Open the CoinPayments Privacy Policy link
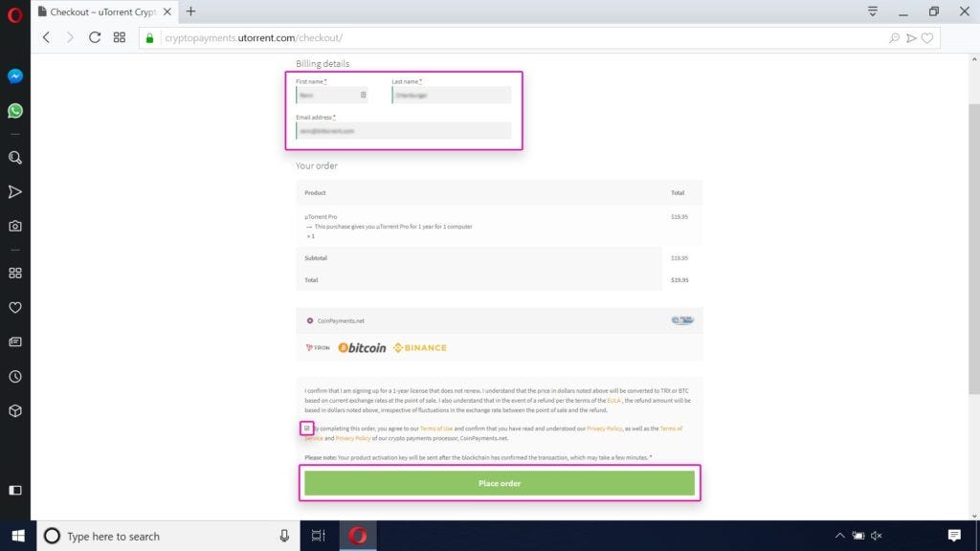Image resolution: width=980 pixels, height=551 pixels. 353,438
